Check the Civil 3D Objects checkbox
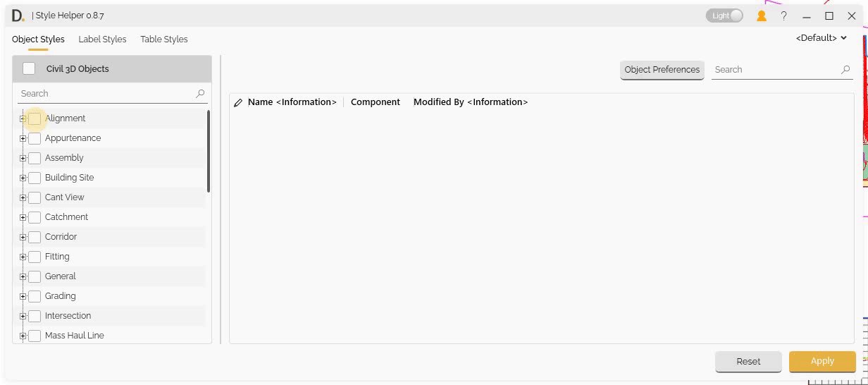 point(29,68)
